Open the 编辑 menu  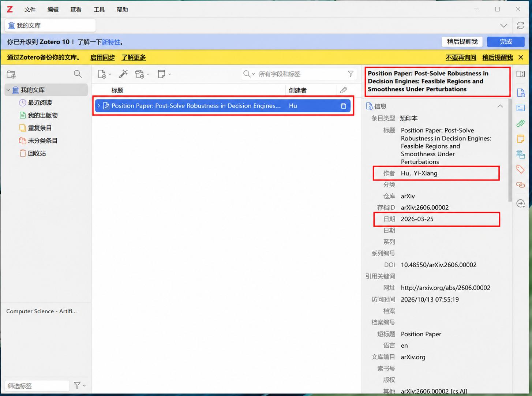click(53, 10)
